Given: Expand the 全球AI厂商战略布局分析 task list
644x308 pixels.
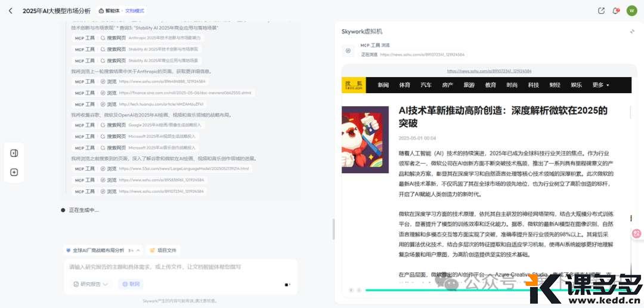Looking at the screenshot, I should [x=103, y=250].
